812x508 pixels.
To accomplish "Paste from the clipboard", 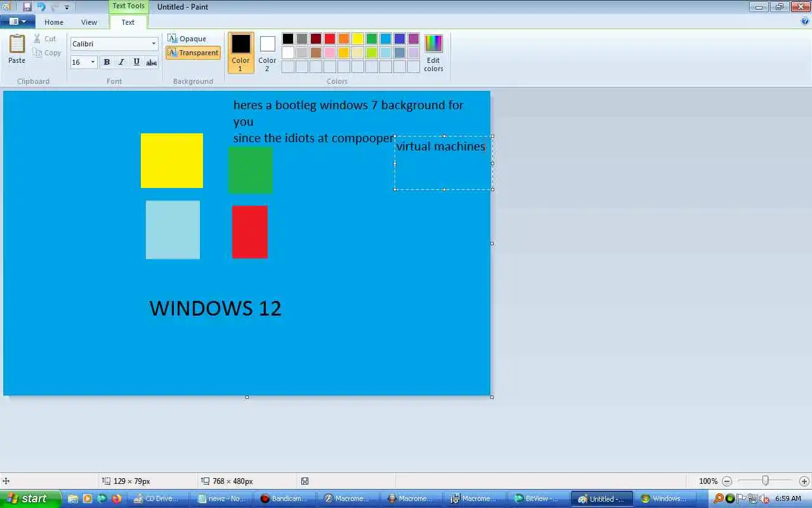I will [17, 50].
